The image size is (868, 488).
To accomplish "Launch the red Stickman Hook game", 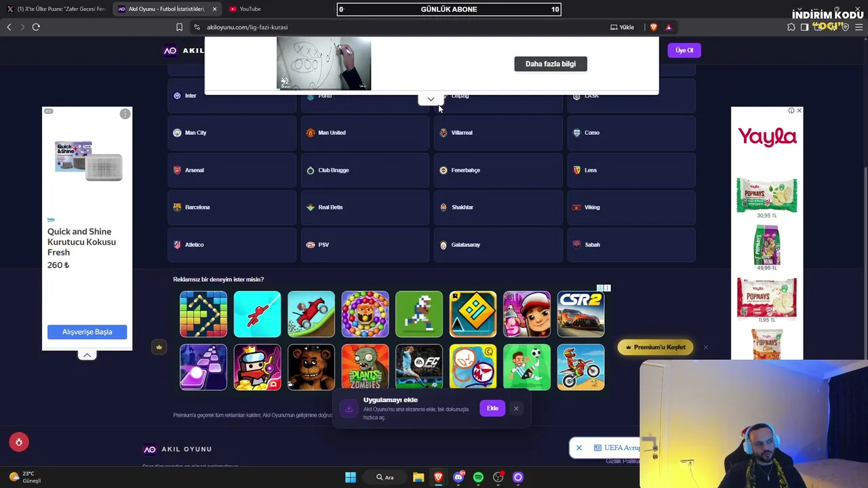I will 257,314.
